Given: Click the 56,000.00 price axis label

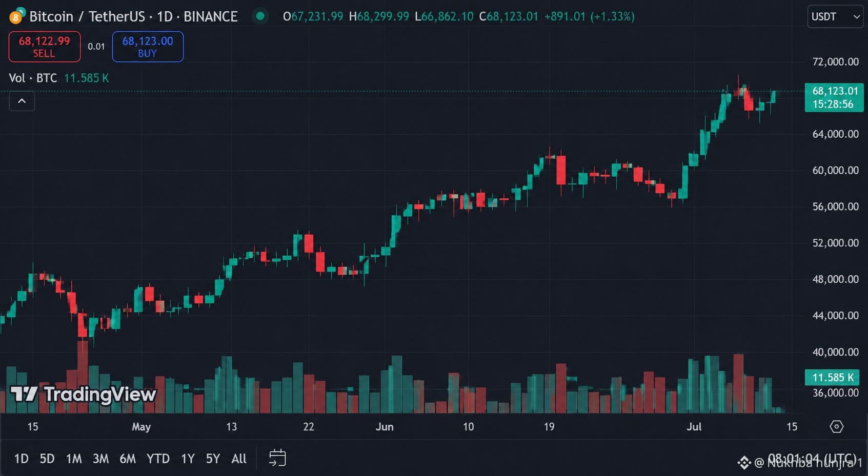Looking at the screenshot, I should [x=835, y=206].
